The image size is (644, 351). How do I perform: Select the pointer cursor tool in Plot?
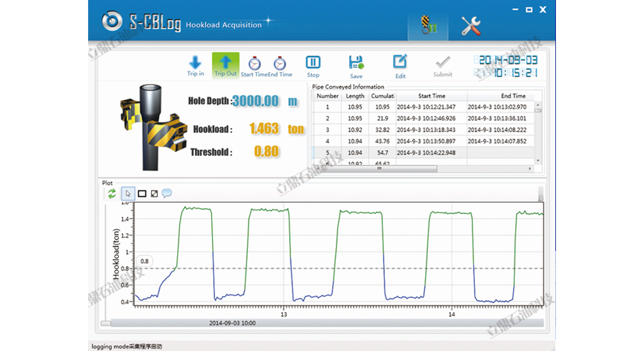pyautogui.click(x=128, y=194)
